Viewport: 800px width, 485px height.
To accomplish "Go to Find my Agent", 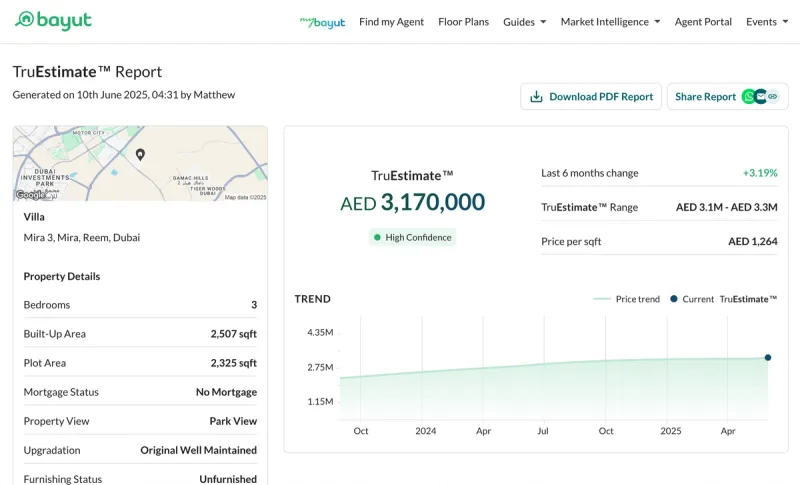I will 391,22.
